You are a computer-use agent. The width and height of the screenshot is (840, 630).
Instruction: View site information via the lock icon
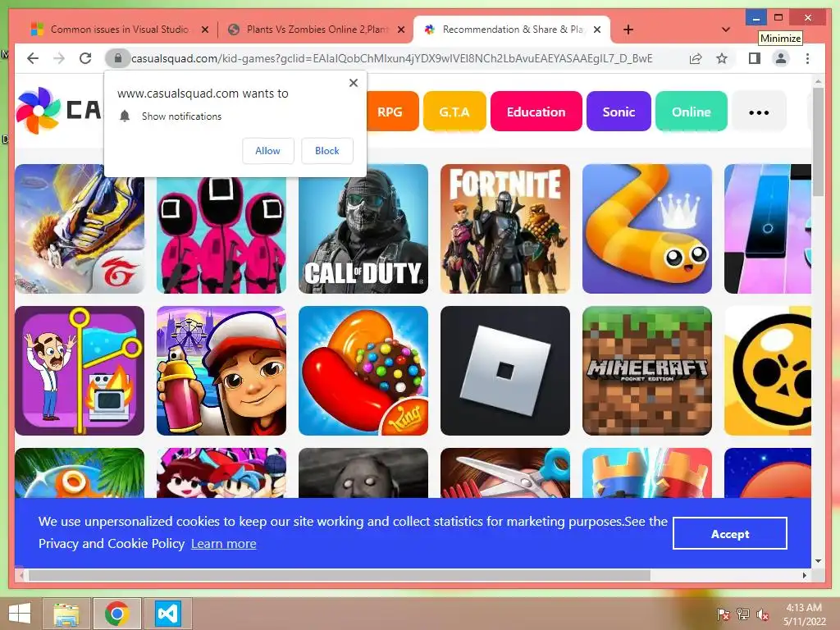coord(118,58)
